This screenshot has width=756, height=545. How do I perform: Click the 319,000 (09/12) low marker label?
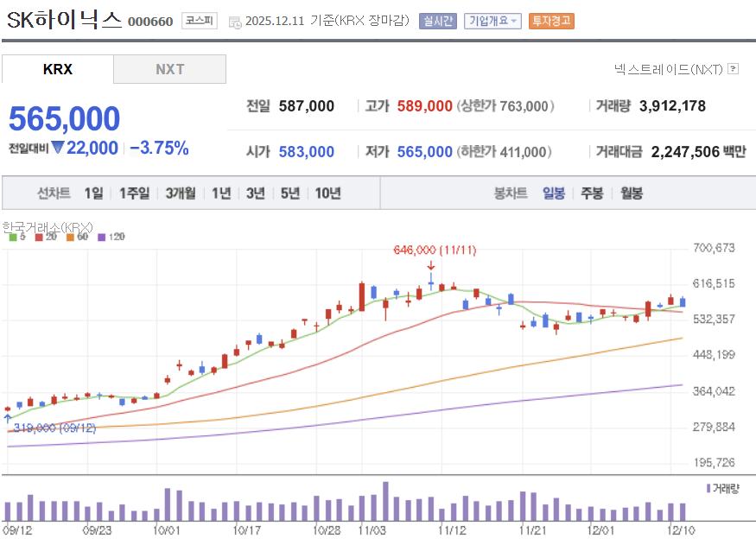[54, 428]
